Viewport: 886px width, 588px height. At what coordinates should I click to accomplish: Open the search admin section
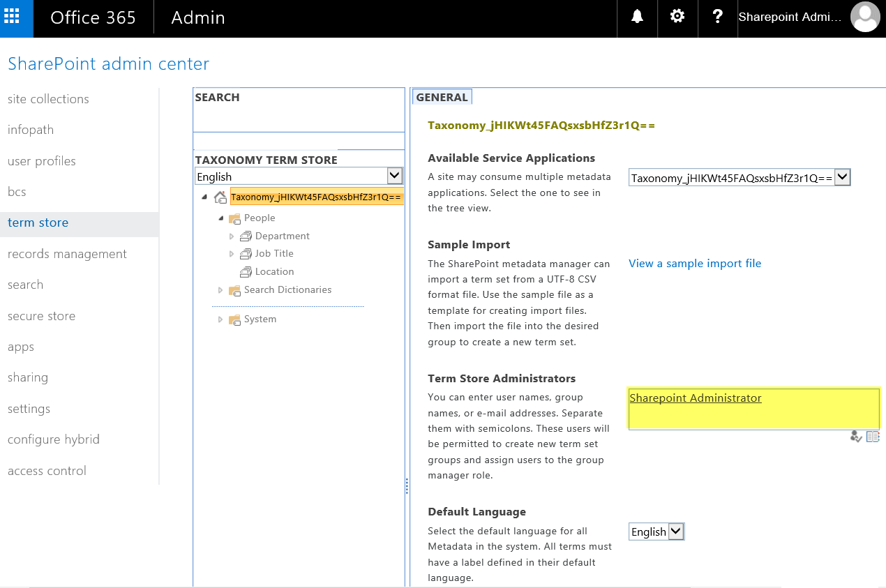tap(25, 285)
